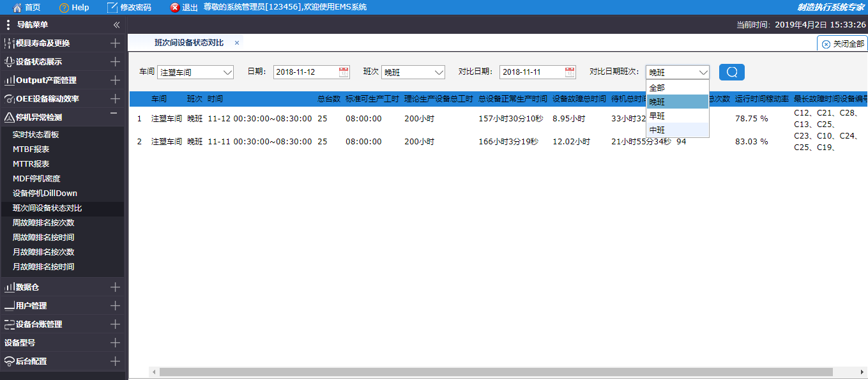Expand Output产能管理 plus icon
868x380 pixels.
click(x=115, y=80)
